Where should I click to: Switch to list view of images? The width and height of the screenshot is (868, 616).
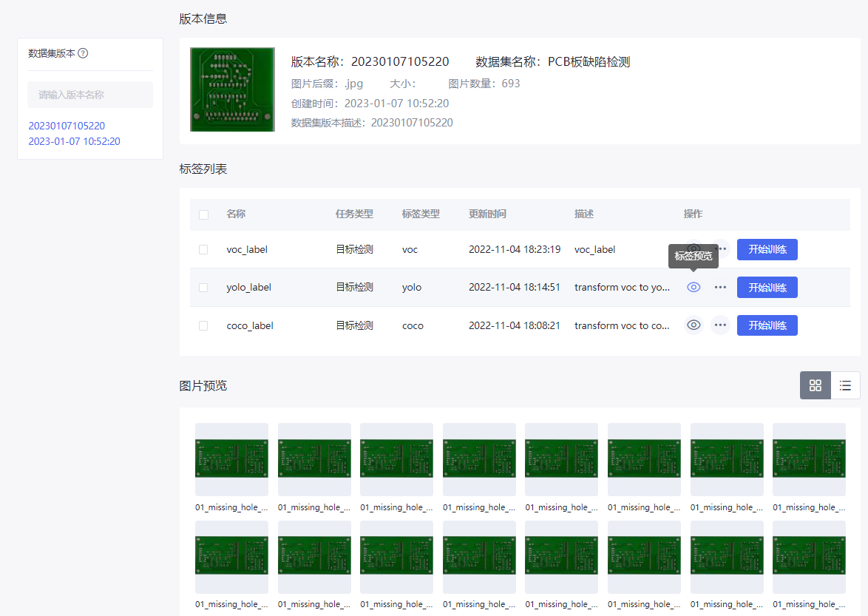point(845,385)
